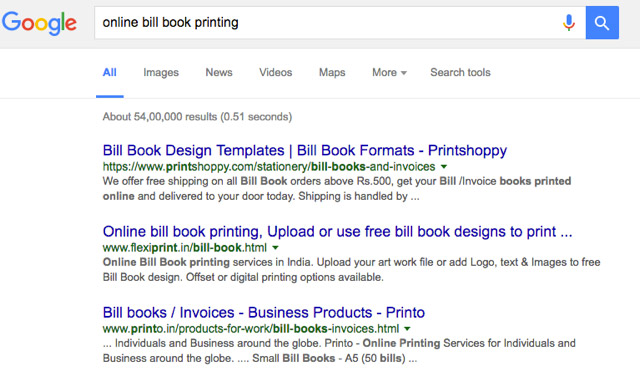Click the blue search magnifier button

pos(602,22)
